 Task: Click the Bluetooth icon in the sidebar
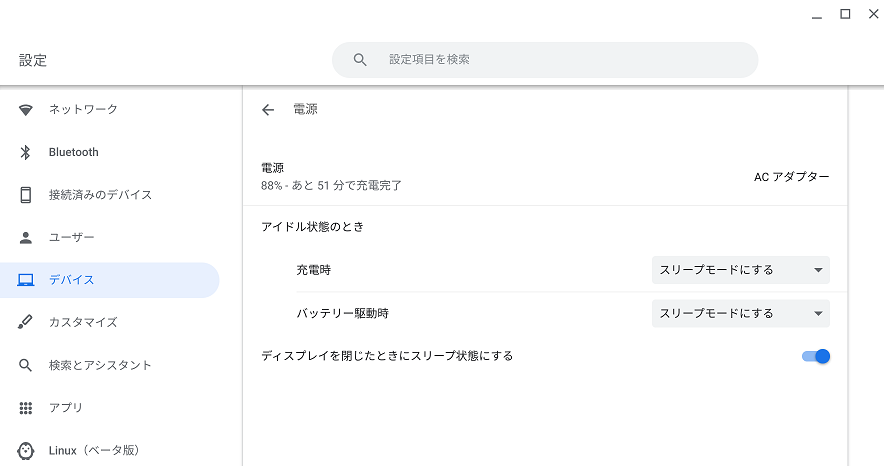[x=25, y=152]
